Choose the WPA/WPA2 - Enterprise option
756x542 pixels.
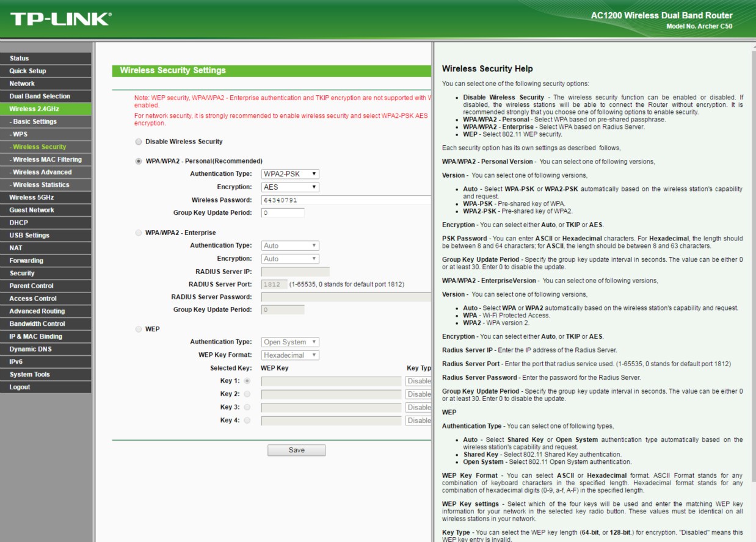139,233
